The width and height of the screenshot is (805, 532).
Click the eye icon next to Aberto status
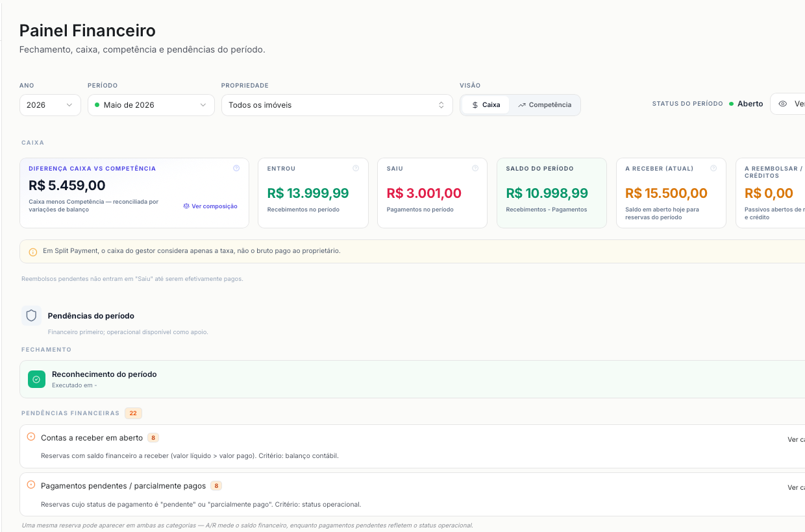pyautogui.click(x=783, y=104)
